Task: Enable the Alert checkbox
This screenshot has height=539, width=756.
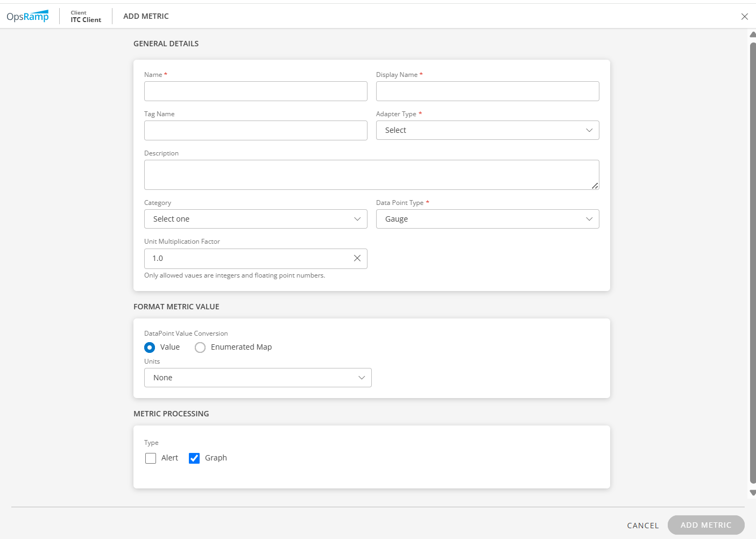Action: [x=151, y=458]
